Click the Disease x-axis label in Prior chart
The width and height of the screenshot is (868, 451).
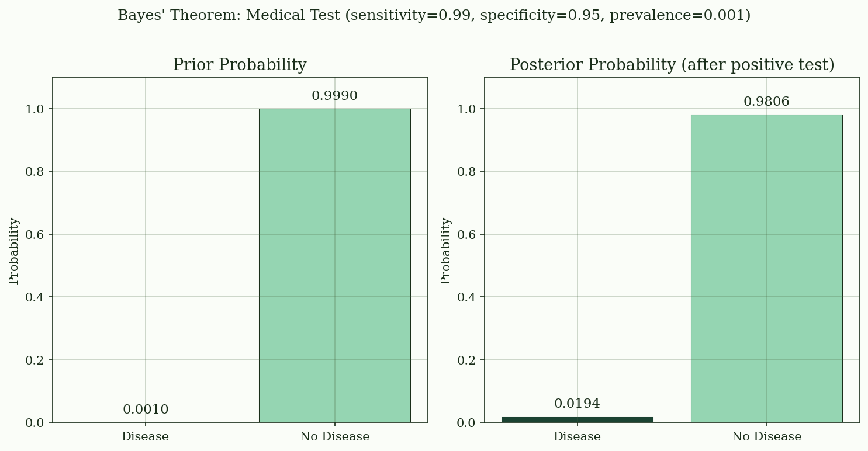[145, 437]
